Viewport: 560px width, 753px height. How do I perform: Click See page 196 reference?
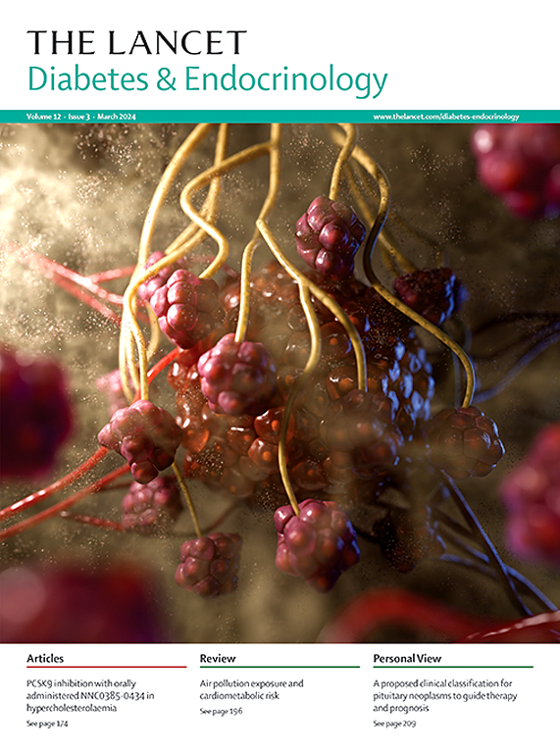pyautogui.click(x=221, y=711)
